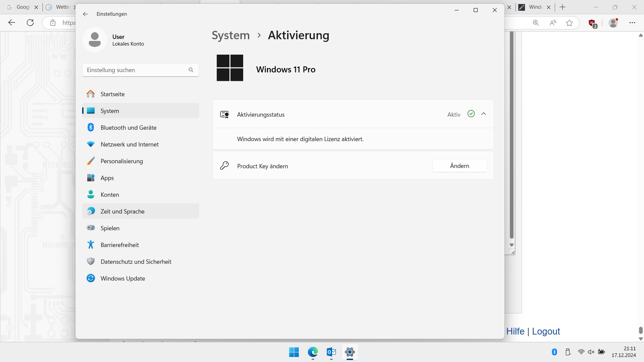The height and width of the screenshot is (362, 644).
Task: Switch to the Windo browser tab
Action: pos(536,7)
